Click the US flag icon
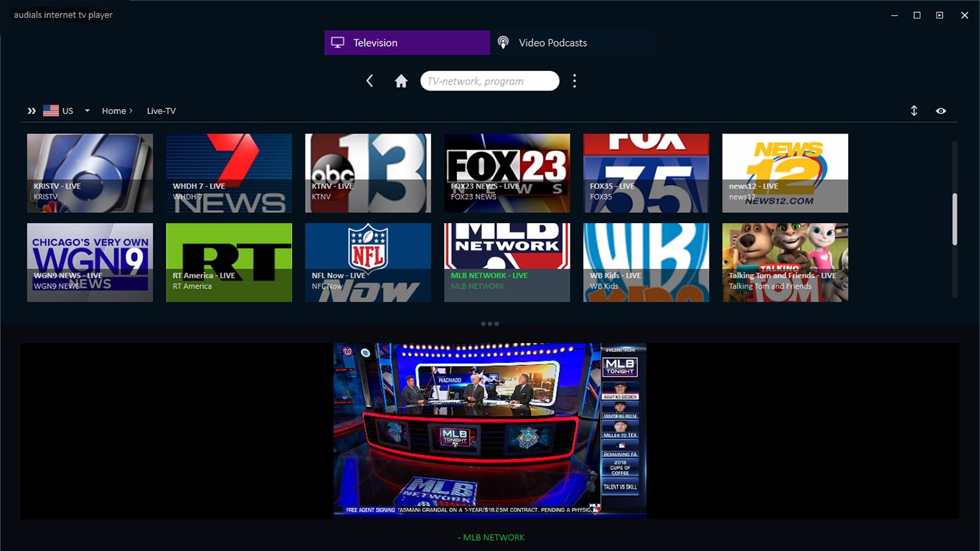Screen dimensions: 980x551 (x=51, y=110)
